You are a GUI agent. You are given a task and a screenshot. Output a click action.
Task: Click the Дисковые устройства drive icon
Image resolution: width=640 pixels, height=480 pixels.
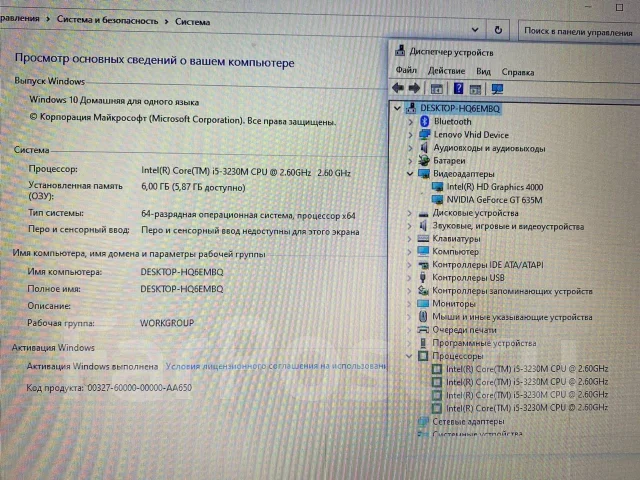point(424,213)
